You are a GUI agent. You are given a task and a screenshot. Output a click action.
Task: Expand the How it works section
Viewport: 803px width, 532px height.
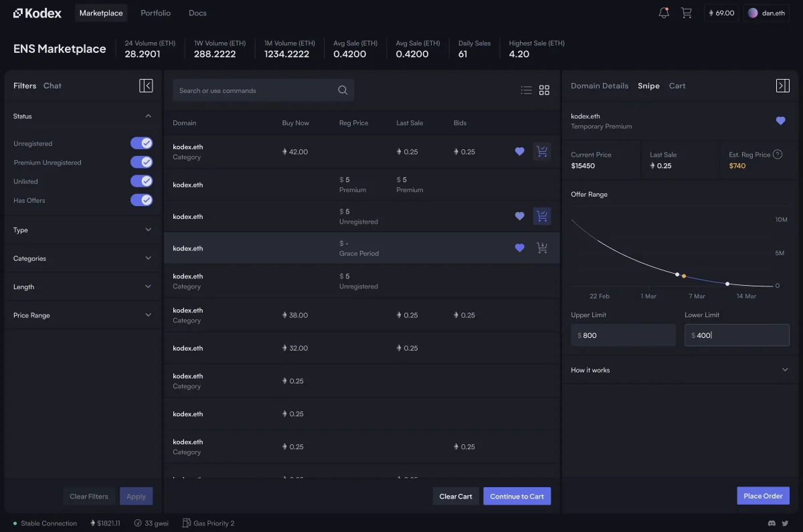[x=680, y=369]
